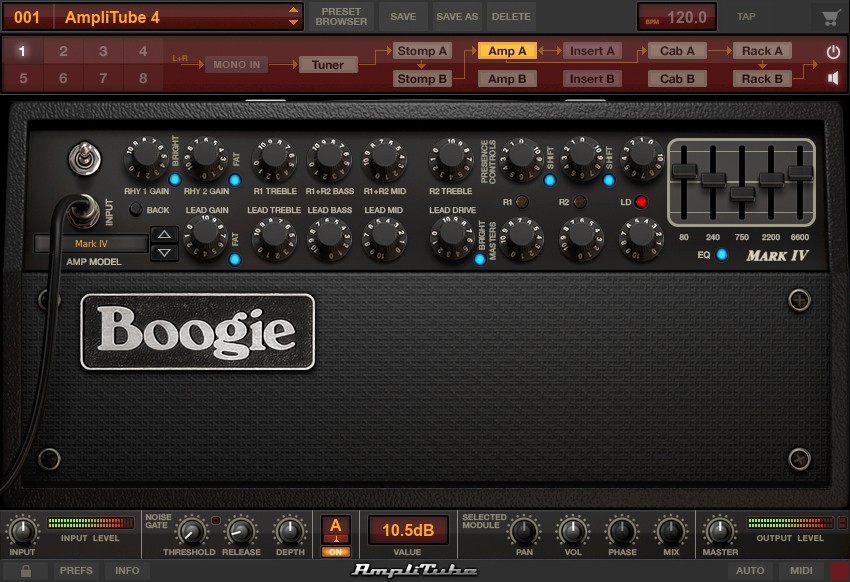Select the Rack B slot
The width and height of the screenshot is (850, 582).
click(x=762, y=78)
